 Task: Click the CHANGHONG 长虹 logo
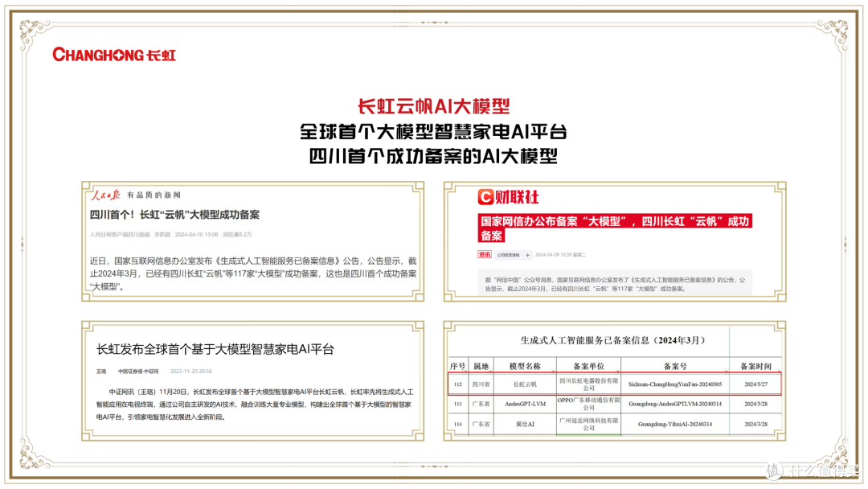(114, 54)
